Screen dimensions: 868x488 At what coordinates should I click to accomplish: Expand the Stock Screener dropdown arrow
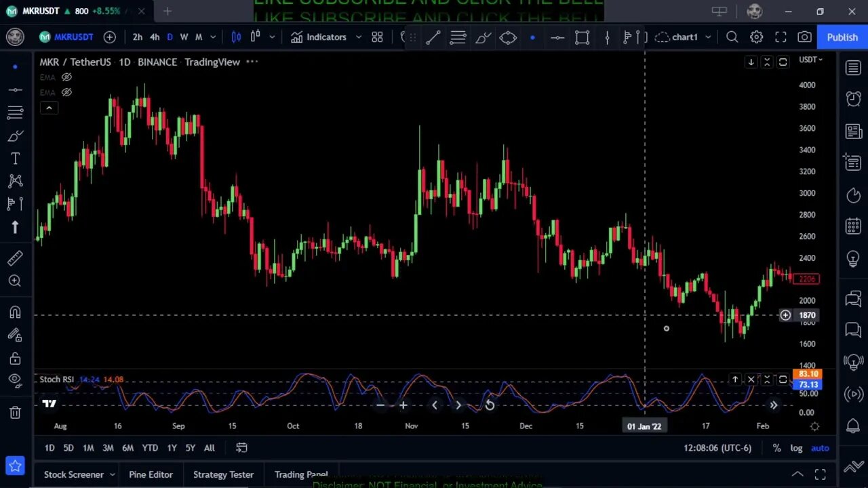113,474
